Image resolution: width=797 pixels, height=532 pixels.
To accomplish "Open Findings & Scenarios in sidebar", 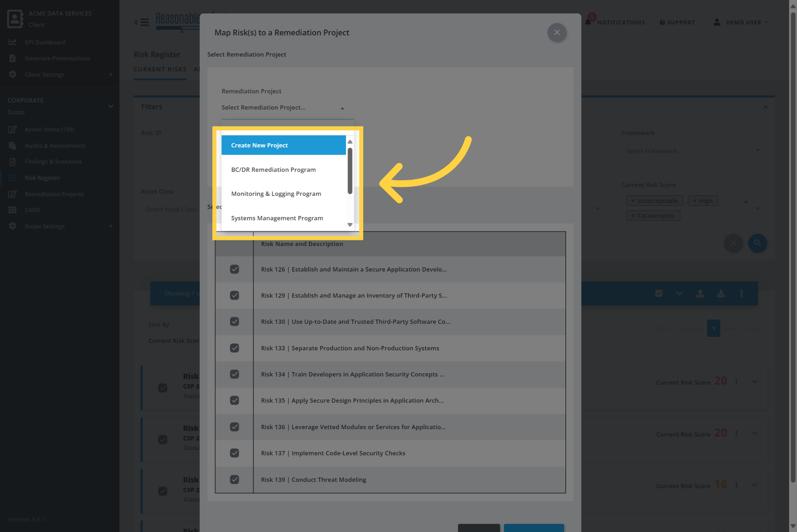I will point(53,162).
